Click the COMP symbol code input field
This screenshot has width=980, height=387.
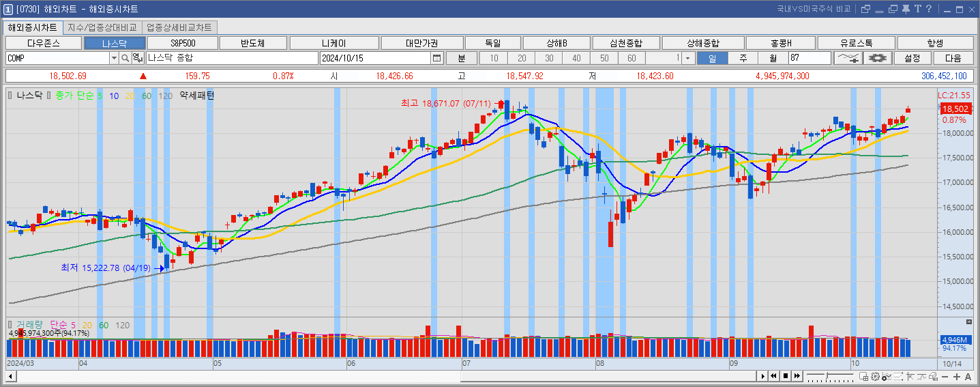click(57, 58)
